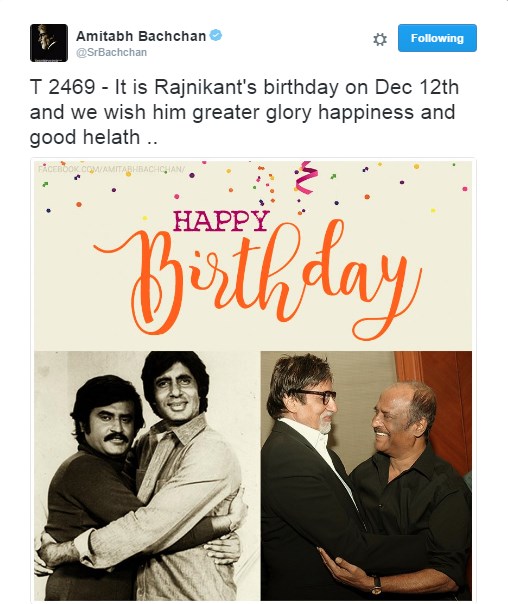Click the black-and-white vintage hug photo
508x604 pixels.
147,475
